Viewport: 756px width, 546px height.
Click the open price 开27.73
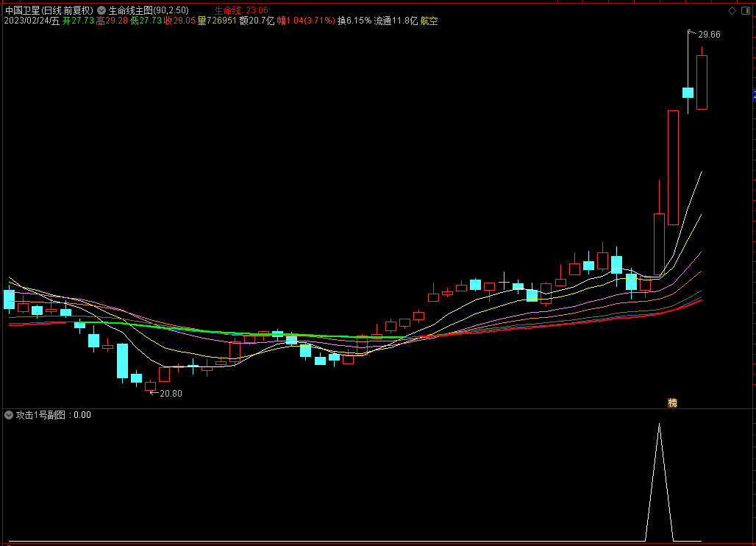78,21
